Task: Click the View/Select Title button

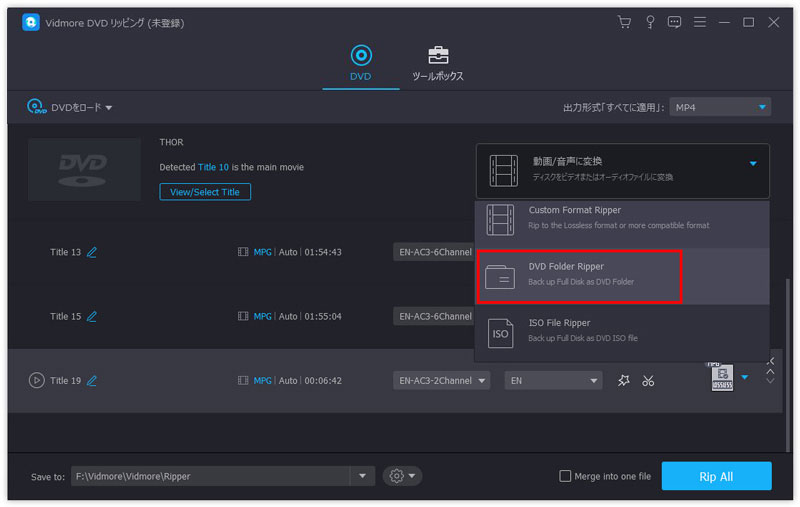Action: 205,192
